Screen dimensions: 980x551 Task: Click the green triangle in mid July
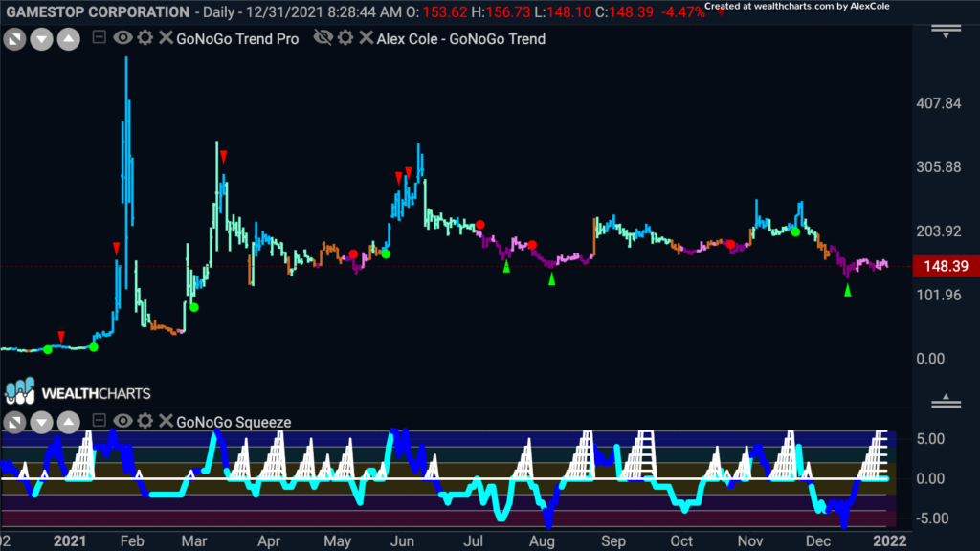coord(507,266)
